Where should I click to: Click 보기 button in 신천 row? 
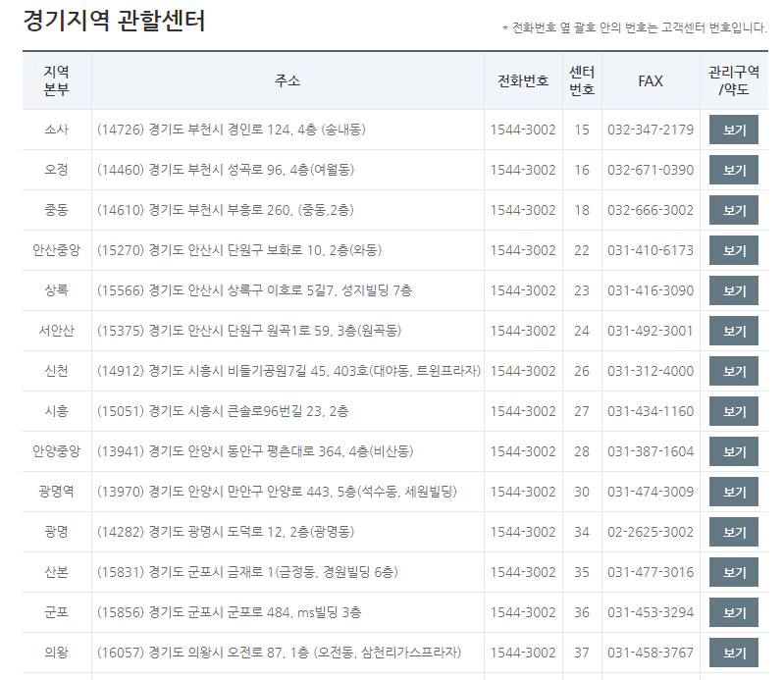click(734, 371)
